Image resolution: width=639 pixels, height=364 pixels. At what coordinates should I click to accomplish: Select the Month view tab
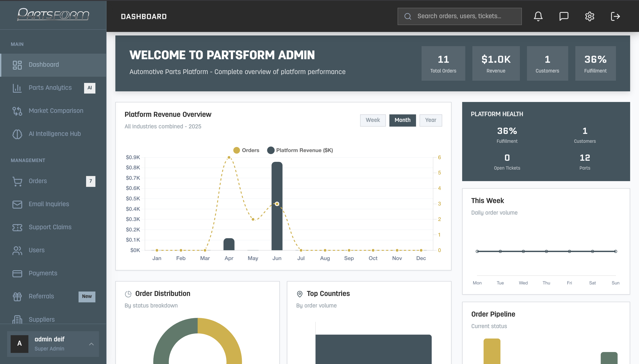(x=402, y=120)
